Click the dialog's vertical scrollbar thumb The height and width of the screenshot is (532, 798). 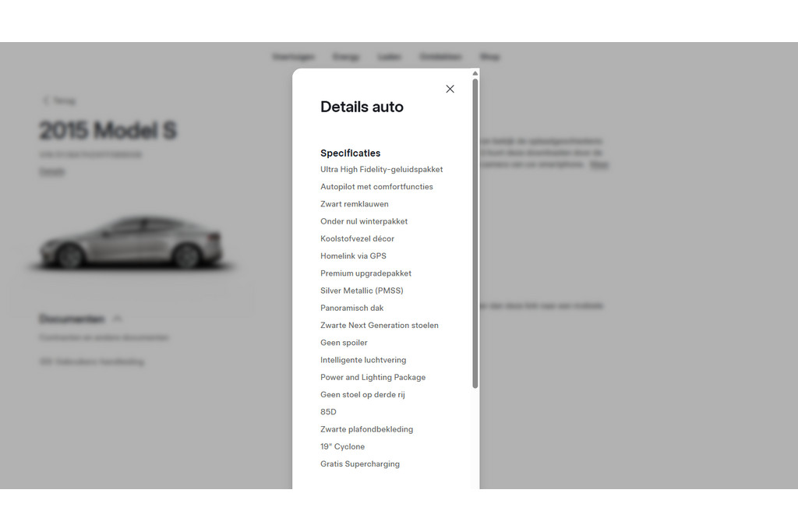tap(475, 234)
